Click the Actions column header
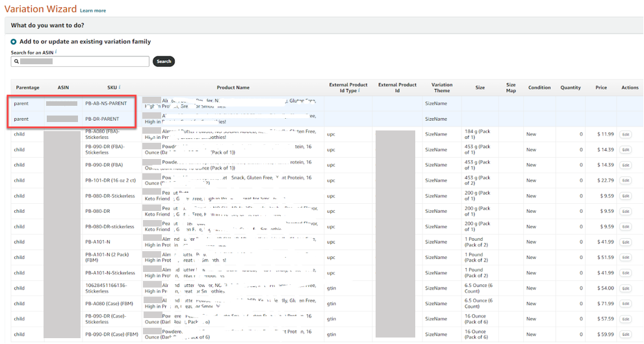 coord(630,88)
